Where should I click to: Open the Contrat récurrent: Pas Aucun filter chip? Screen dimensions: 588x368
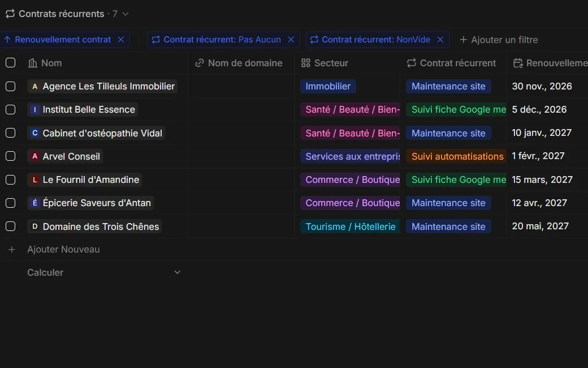click(222, 40)
